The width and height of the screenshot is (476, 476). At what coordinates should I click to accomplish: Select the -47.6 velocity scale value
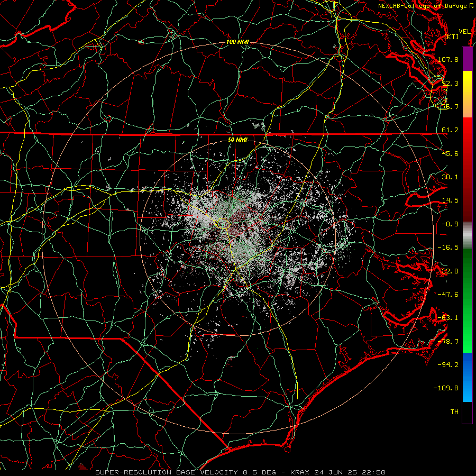(x=448, y=295)
